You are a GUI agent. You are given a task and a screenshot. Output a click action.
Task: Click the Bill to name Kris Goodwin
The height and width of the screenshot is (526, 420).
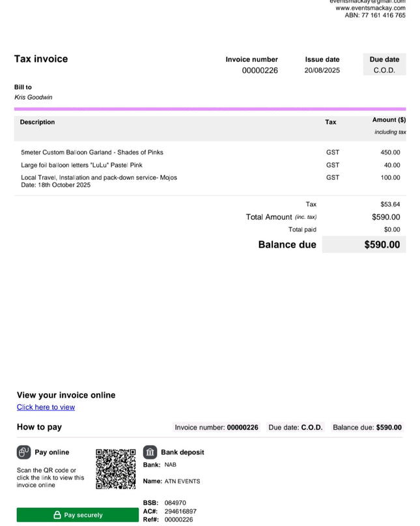click(x=33, y=97)
